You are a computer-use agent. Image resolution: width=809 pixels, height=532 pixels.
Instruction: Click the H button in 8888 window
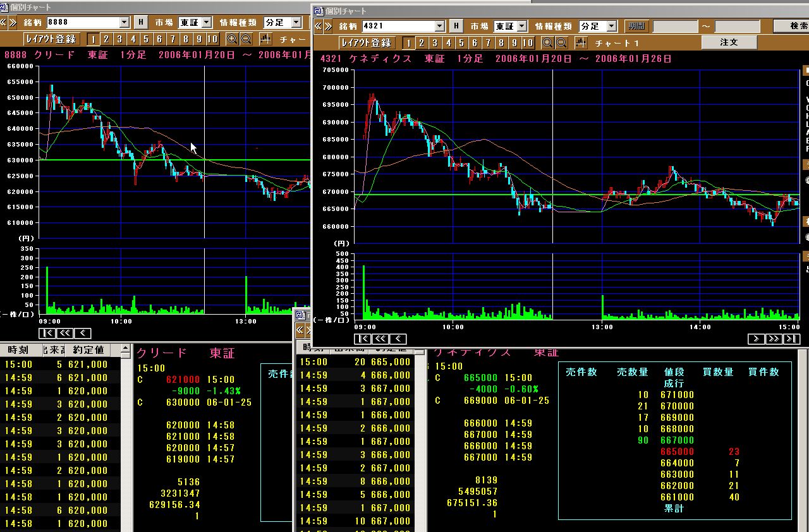pos(140,22)
